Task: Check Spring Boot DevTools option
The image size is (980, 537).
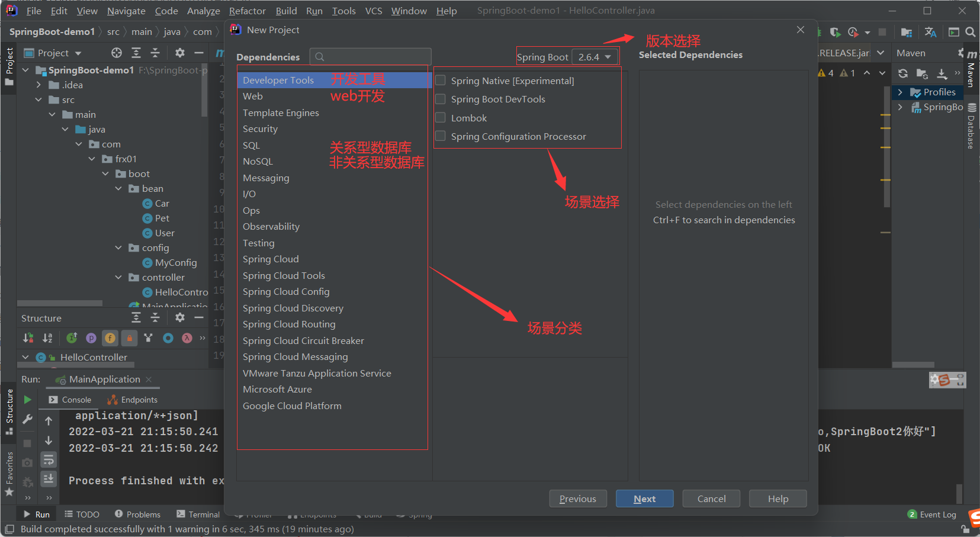Action: pyautogui.click(x=441, y=99)
